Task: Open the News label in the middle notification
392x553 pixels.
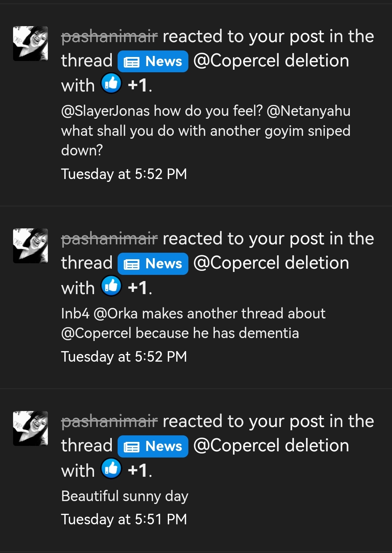Action: click(152, 264)
